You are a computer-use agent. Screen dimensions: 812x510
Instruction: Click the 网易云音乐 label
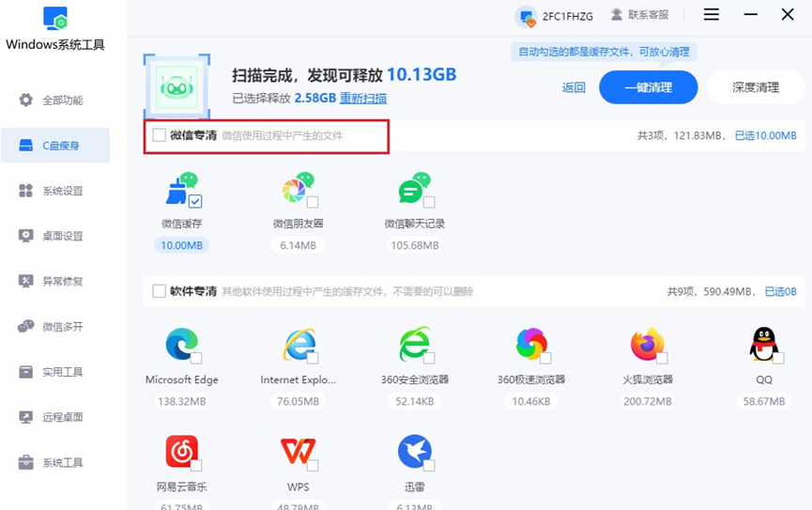tap(182, 487)
